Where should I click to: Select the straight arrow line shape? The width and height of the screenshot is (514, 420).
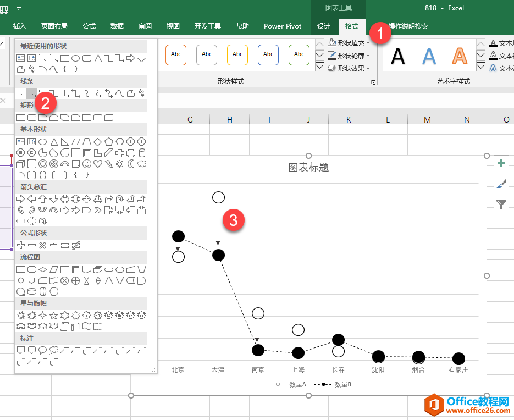[33, 93]
